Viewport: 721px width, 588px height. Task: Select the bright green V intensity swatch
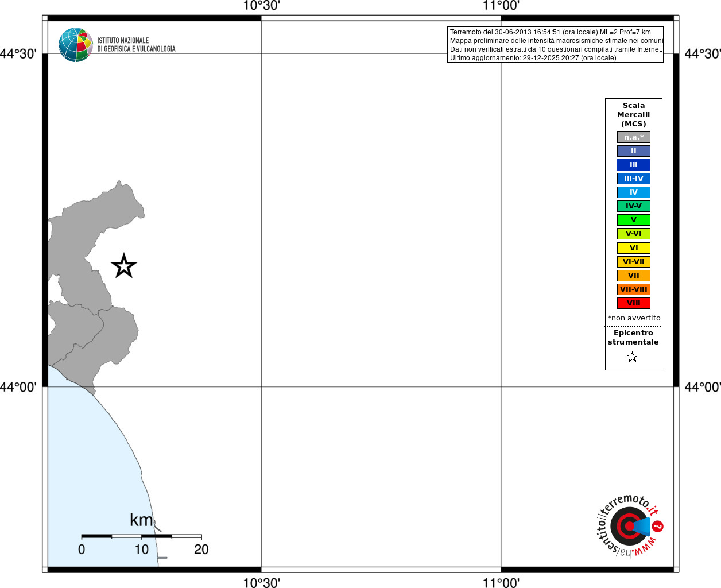tap(634, 220)
